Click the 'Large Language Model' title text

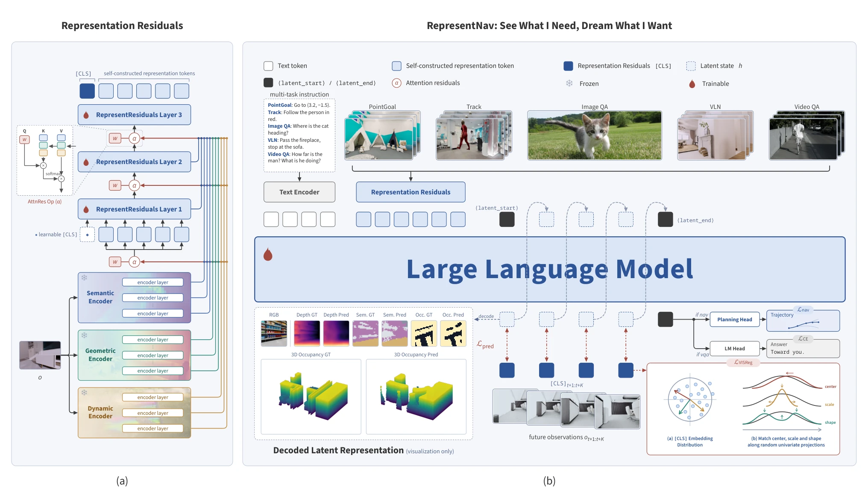tap(550, 269)
